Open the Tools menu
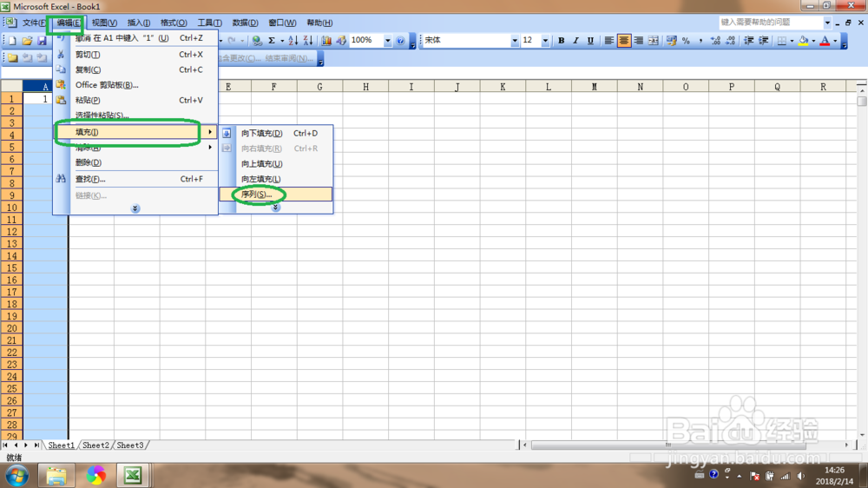Viewport: 868px width, 488px height. (209, 23)
